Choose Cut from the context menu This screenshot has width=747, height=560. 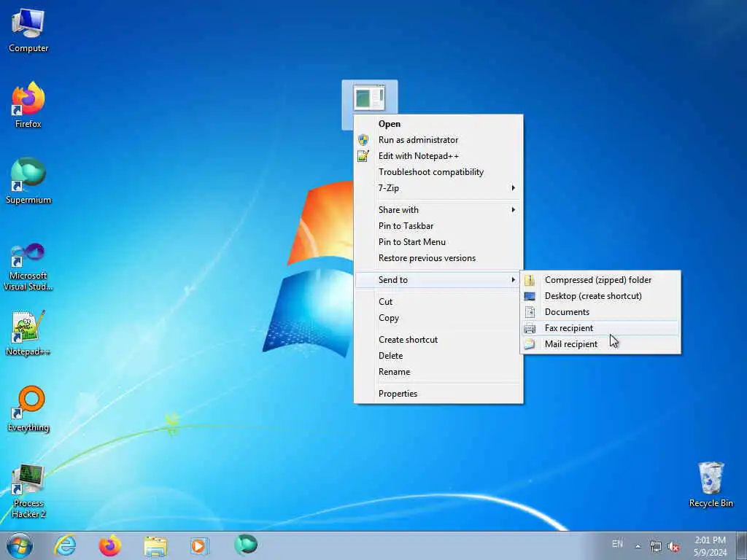click(x=438, y=302)
